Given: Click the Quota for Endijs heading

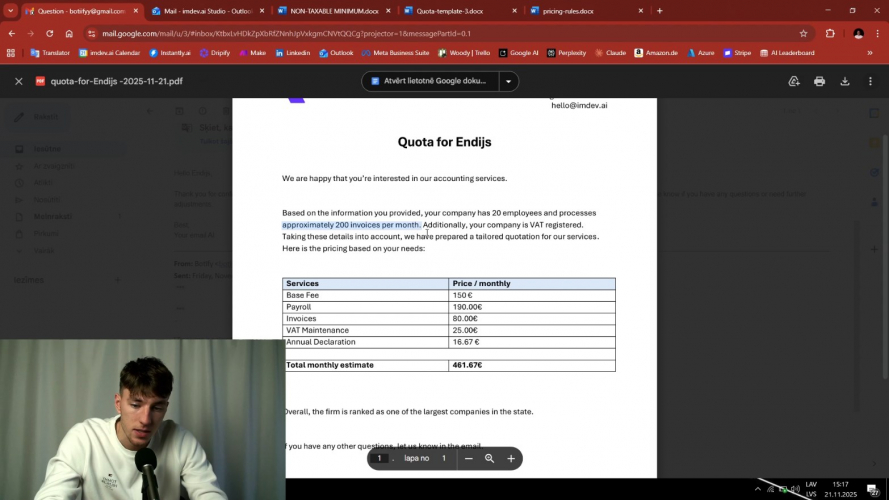Looking at the screenshot, I should [444, 142].
